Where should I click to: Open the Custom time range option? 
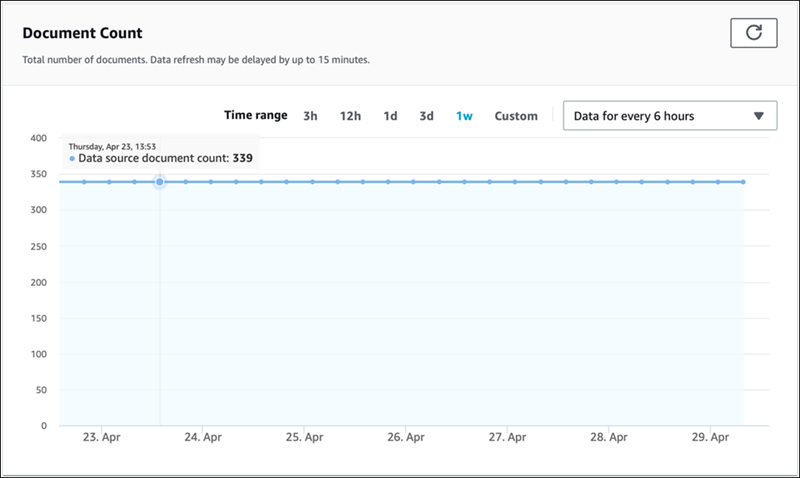pos(516,116)
